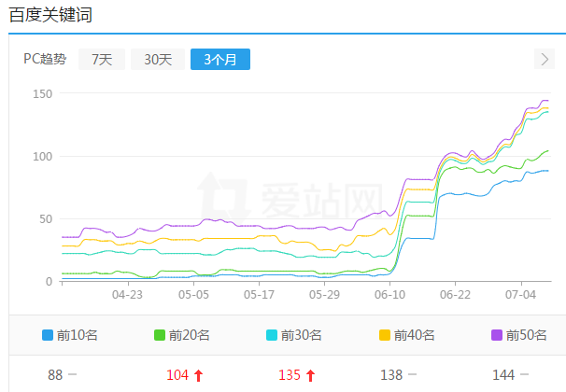
Task: Click the 05-05 date on chart axis
Action: pyautogui.click(x=193, y=294)
